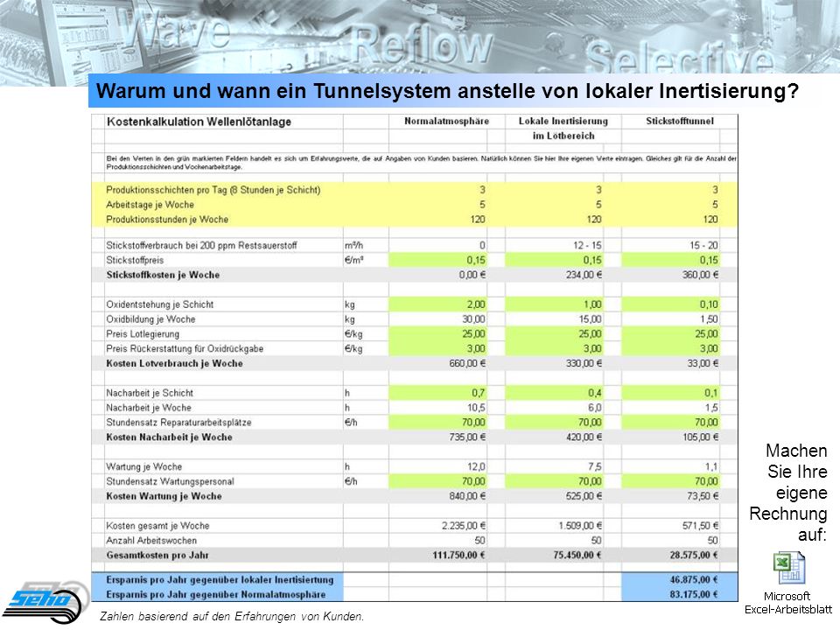
Task: Select the '33,00 €' solder cost cell
Action: point(703,363)
